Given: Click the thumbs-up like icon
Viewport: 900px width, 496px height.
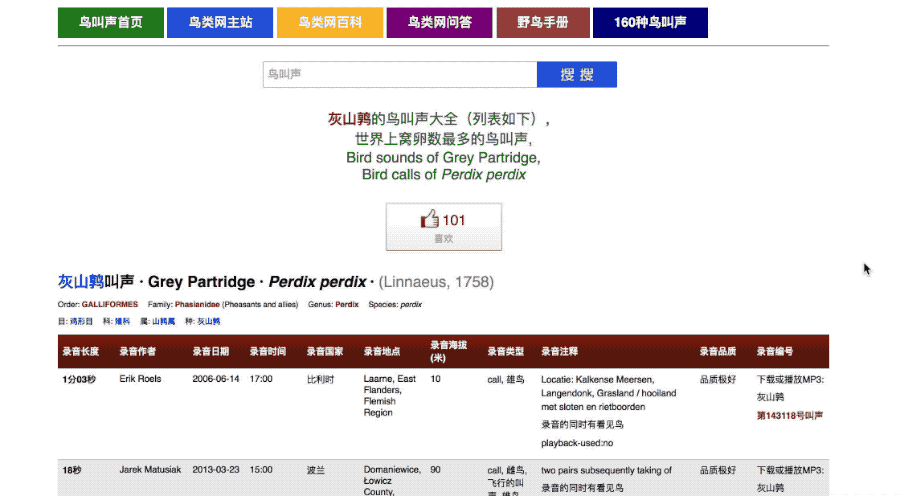Looking at the screenshot, I should (x=429, y=219).
